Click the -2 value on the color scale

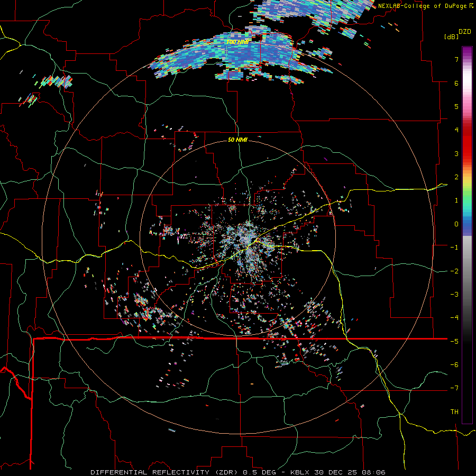coord(454,271)
